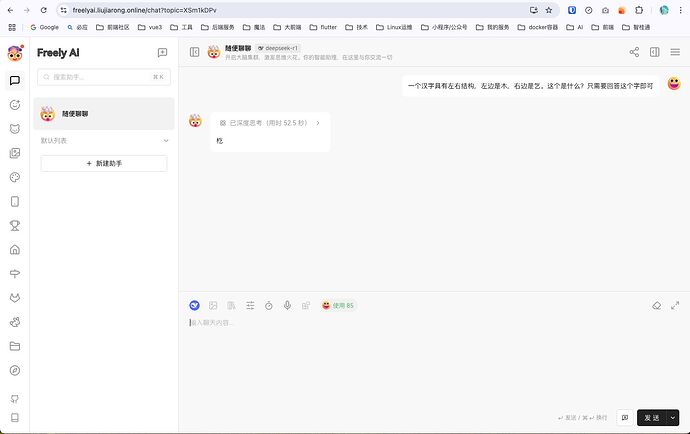Screen dimensions: 690x434
Task: Click the sliders settings icon in input toolbar
Action: coord(250,305)
